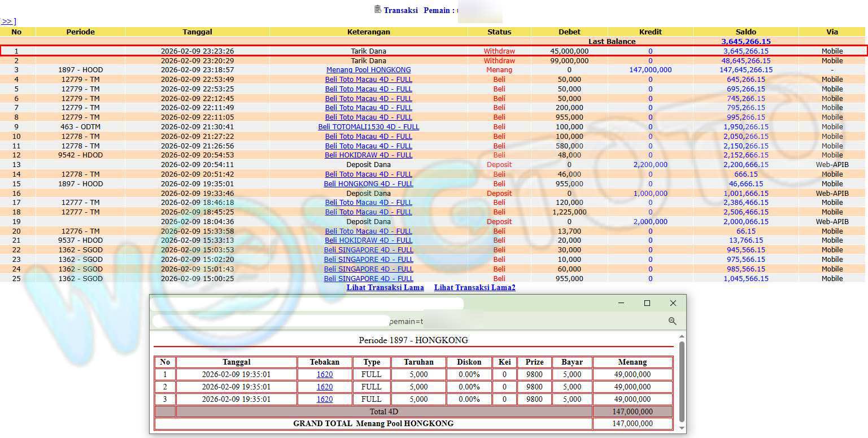The image size is (868, 438).
Task: Open Beli HOKIDRAW 4D - FULL in row 12
Action: tap(368, 155)
